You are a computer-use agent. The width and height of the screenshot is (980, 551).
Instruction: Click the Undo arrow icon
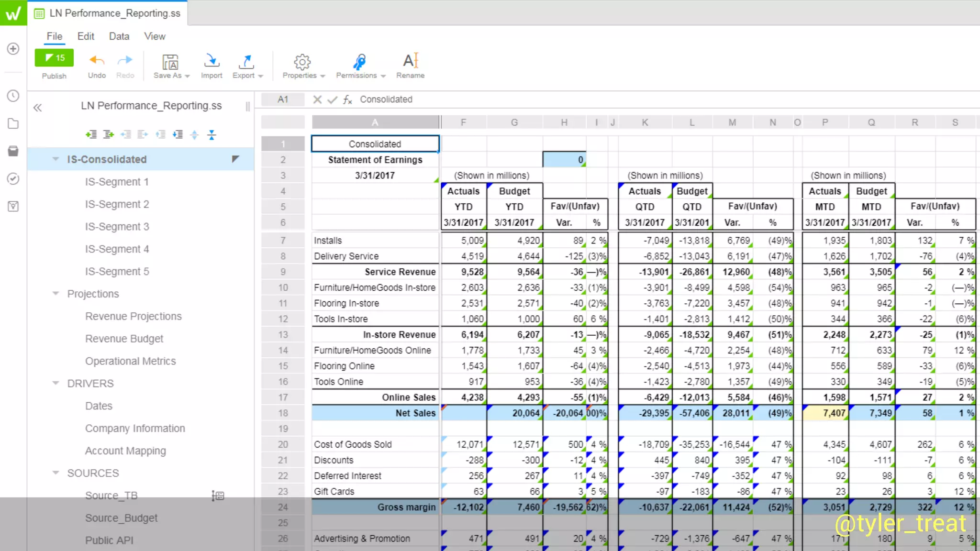coord(97,61)
